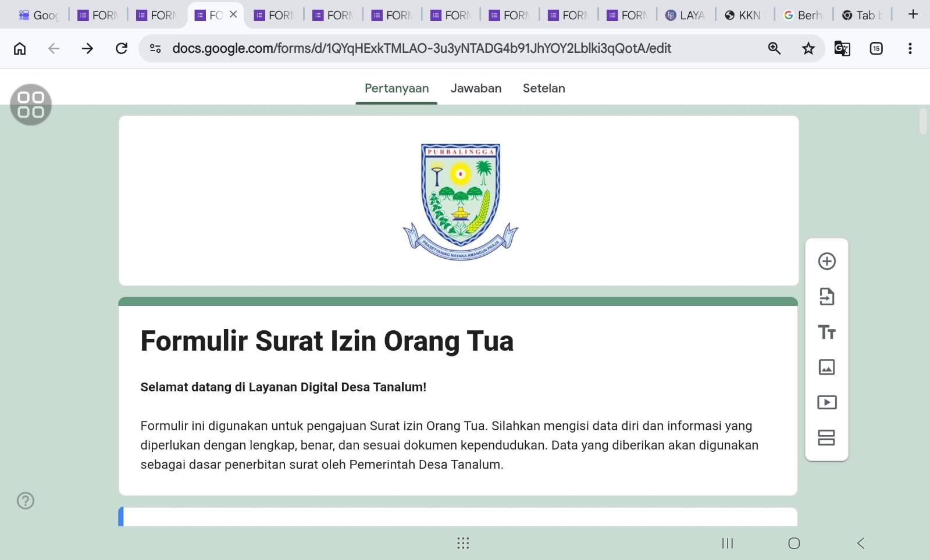The width and height of the screenshot is (930, 560).
Task: Open the Import questions icon
Action: (x=826, y=297)
